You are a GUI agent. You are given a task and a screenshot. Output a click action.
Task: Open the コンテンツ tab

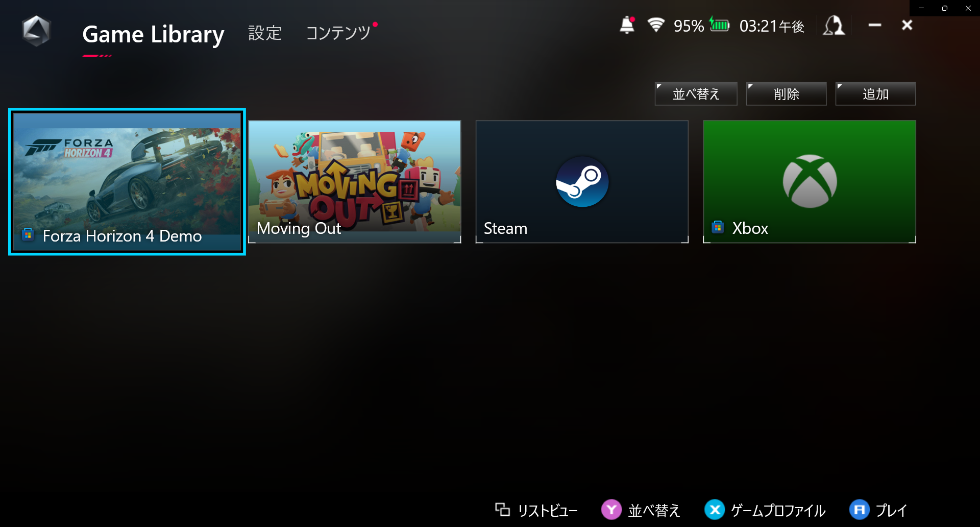338,33
